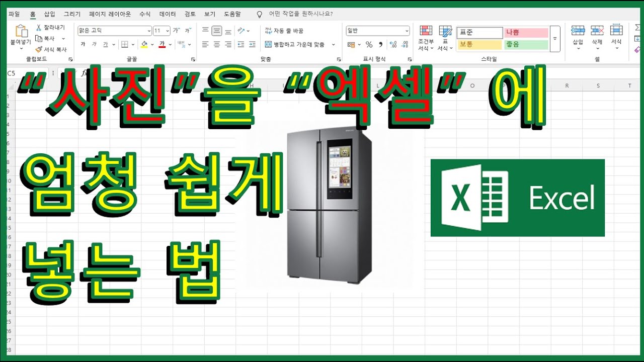Switch to the Data (데이터) tab
644x362 pixels.
pos(168,14)
